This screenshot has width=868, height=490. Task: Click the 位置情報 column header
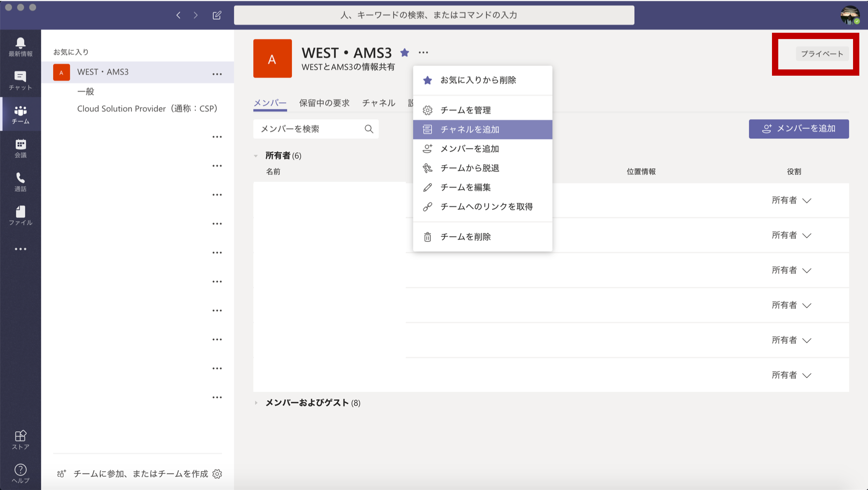tap(641, 171)
